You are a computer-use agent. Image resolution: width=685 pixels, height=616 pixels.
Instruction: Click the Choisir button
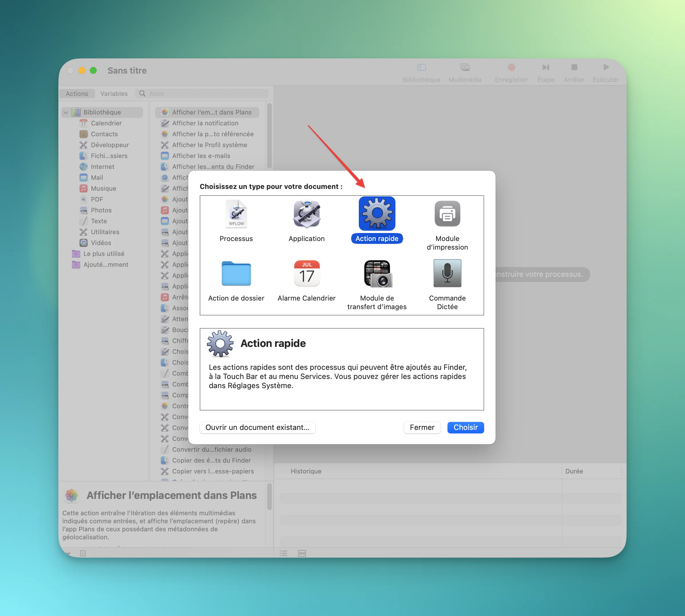point(465,427)
